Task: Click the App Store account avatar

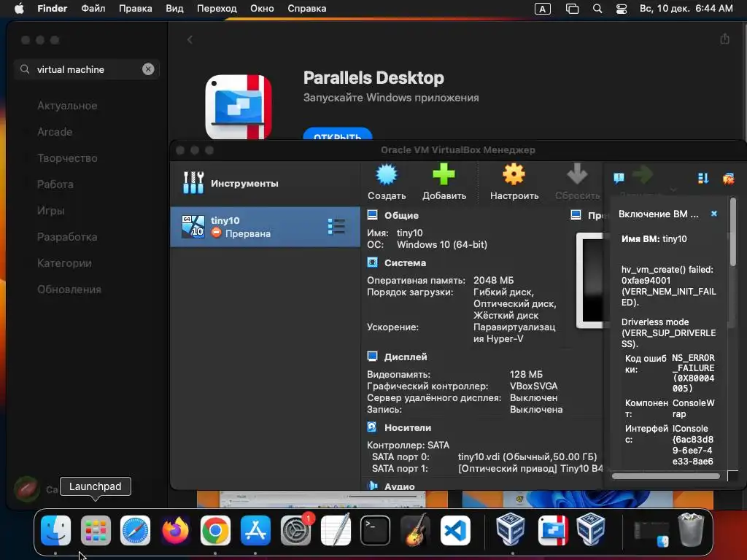Action: pos(27,489)
